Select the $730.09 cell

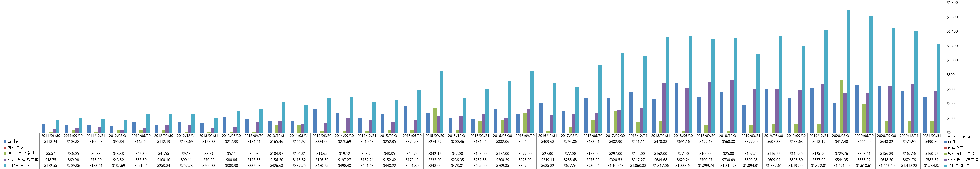(x=729, y=160)
